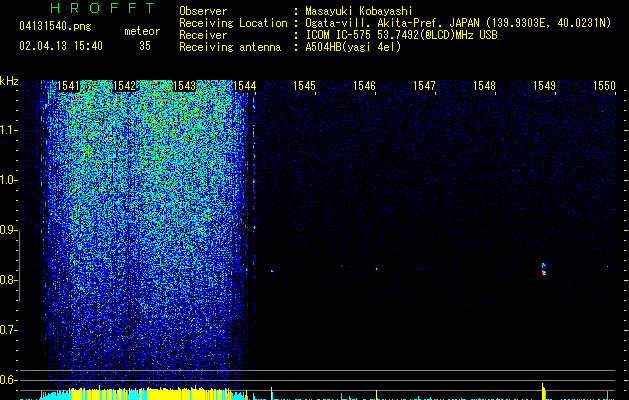Click the 0.6 frequency axis label
The width and height of the screenshot is (629, 400).
click(8, 380)
